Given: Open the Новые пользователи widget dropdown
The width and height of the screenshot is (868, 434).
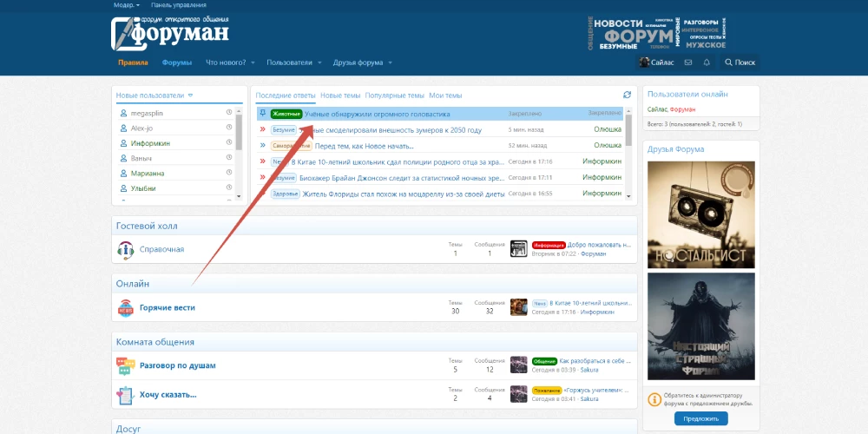Looking at the screenshot, I should point(190,95).
